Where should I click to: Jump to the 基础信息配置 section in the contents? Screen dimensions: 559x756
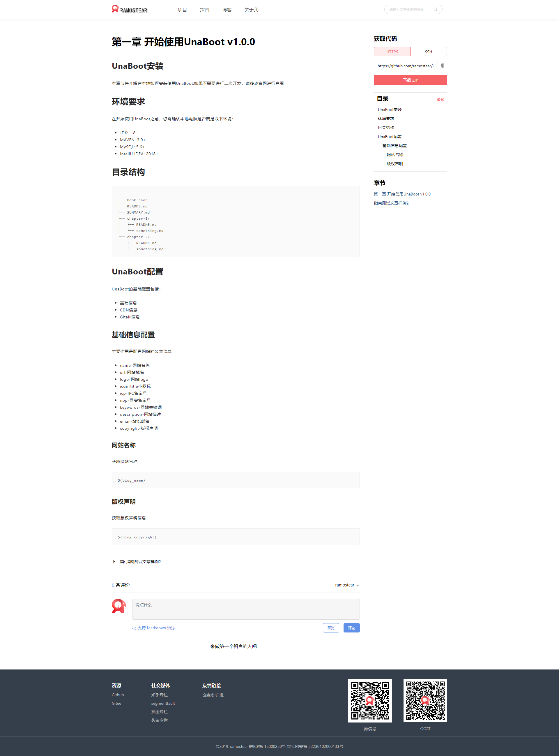[x=395, y=146]
